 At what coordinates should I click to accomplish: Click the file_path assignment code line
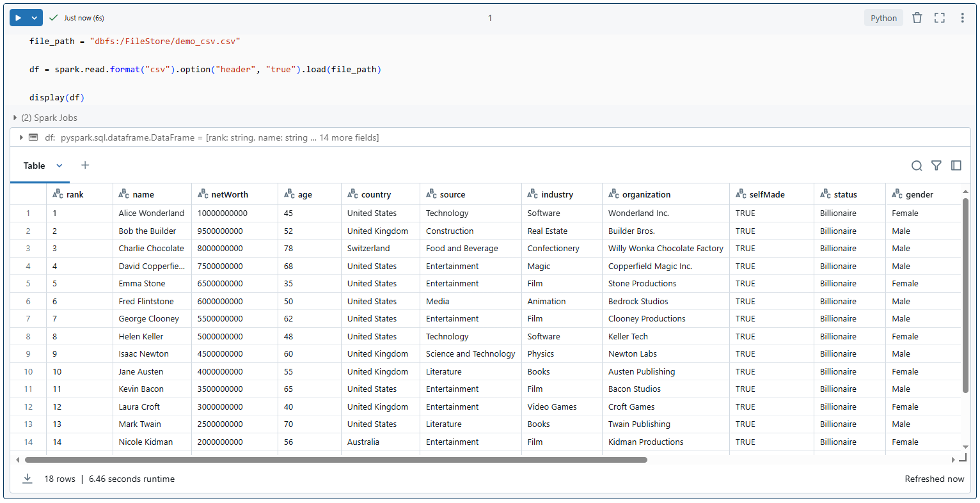135,41
